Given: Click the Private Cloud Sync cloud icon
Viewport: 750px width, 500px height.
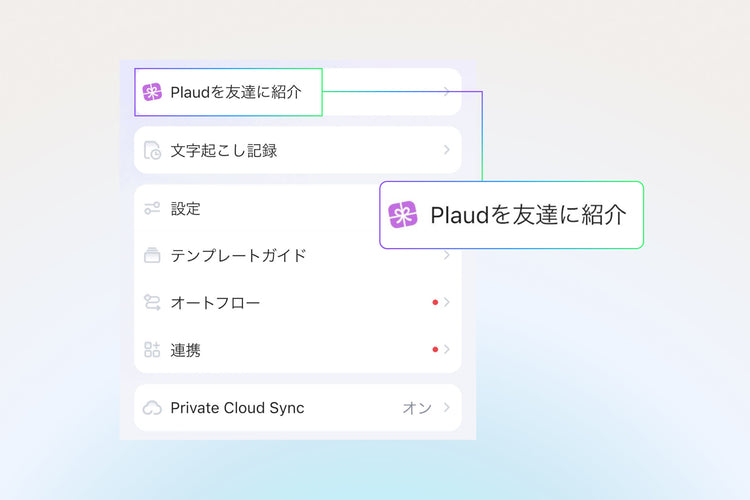Looking at the screenshot, I should point(152,408).
